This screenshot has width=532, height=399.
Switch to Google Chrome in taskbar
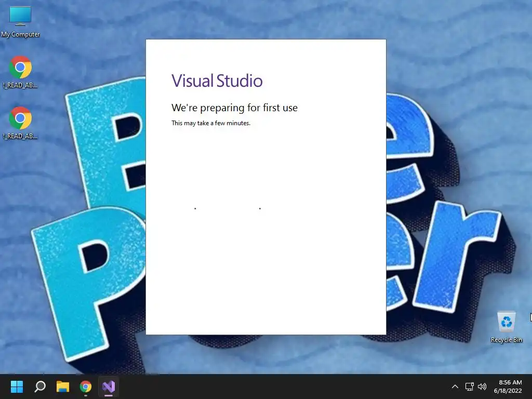click(x=86, y=387)
